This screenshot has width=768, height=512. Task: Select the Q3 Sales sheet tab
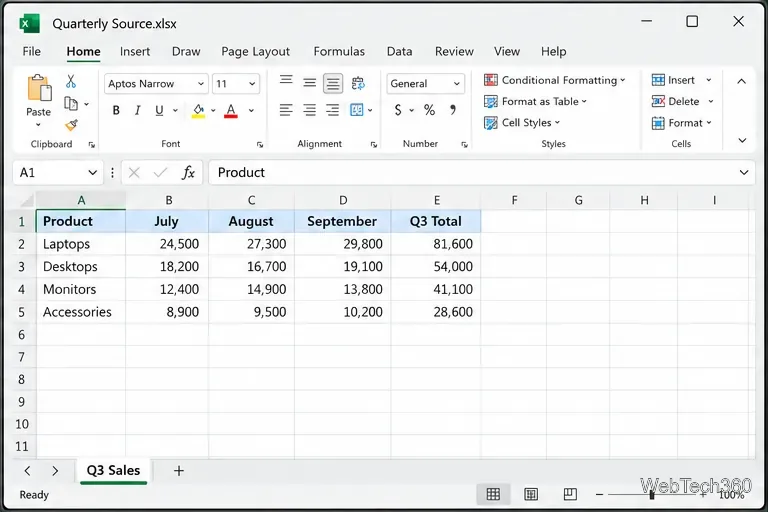113,471
